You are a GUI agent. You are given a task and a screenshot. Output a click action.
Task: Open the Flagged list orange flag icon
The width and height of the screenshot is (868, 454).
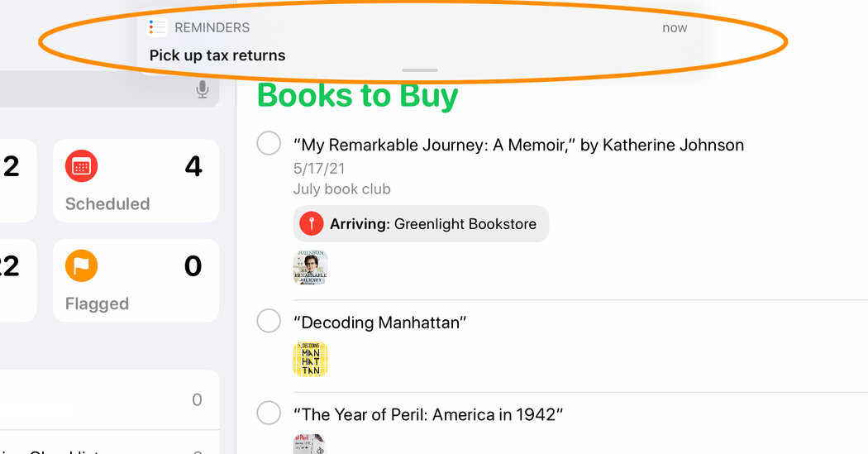coord(81,265)
